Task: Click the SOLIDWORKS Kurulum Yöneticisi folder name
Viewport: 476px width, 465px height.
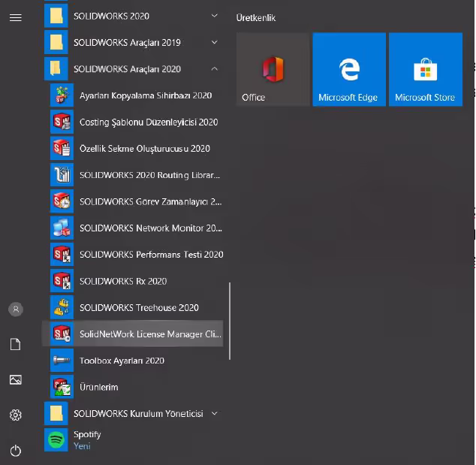Action: point(138,414)
